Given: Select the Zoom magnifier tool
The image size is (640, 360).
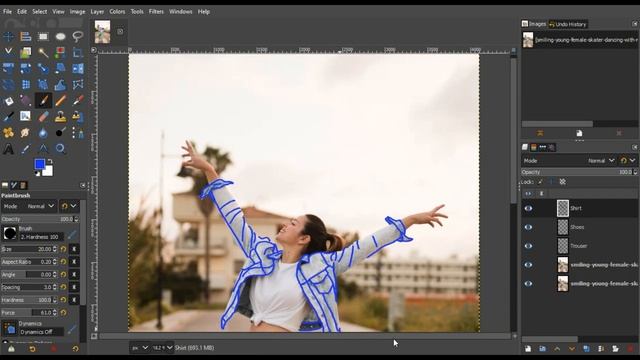Looking at the screenshot, I should tap(60, 149).
